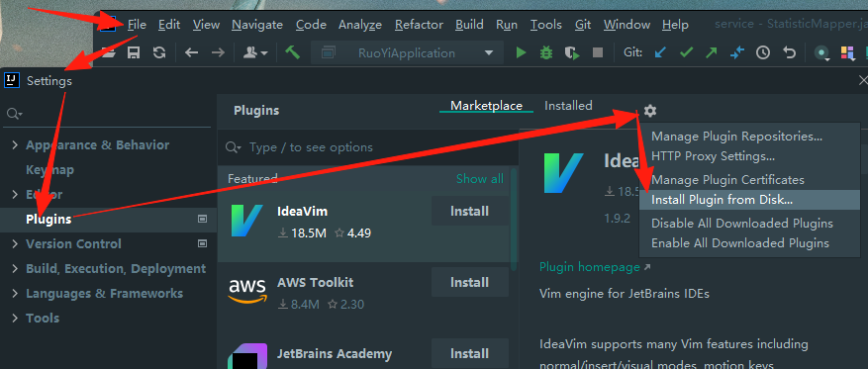Open the settings search history magnifier dropdown

coord(14,114)
